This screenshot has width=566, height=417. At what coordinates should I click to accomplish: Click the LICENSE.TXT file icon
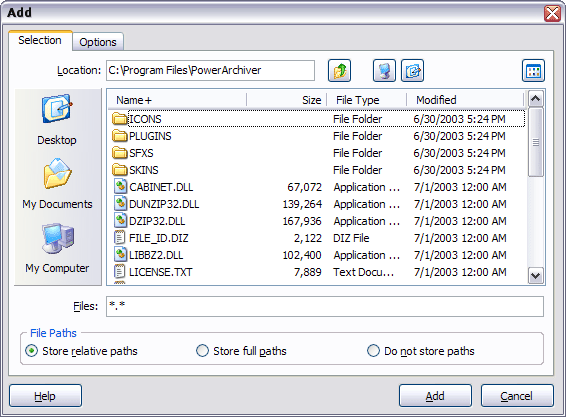click(x=119, y=272)
